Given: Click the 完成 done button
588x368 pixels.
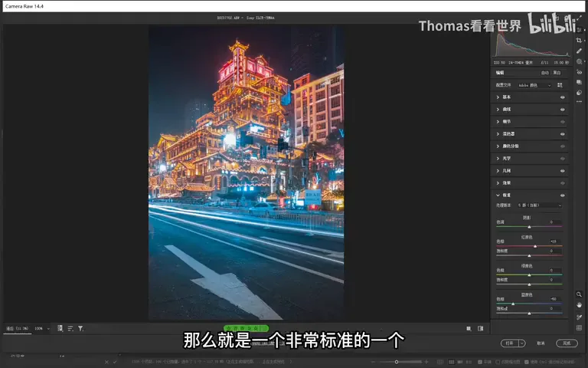Looking at the screenshot, I should click(567, 343).
